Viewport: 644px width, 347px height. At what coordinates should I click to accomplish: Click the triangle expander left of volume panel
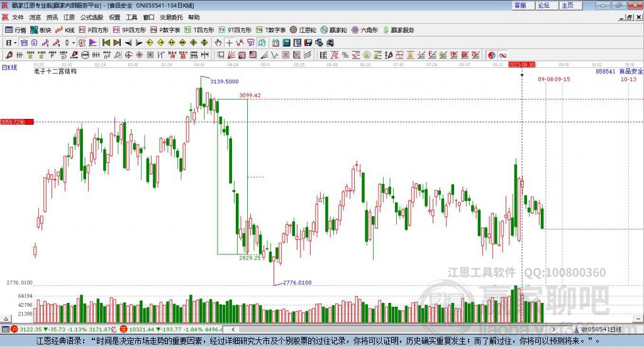[6, 319]
